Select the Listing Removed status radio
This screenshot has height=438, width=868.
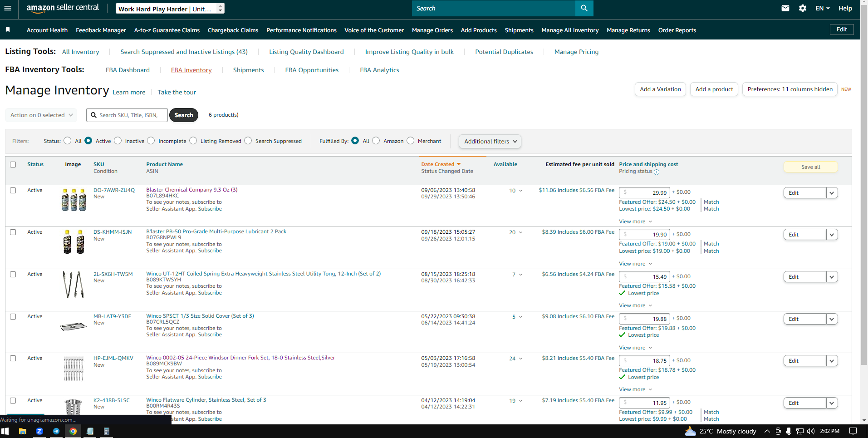pyautogui.click(x=193, y=141)
